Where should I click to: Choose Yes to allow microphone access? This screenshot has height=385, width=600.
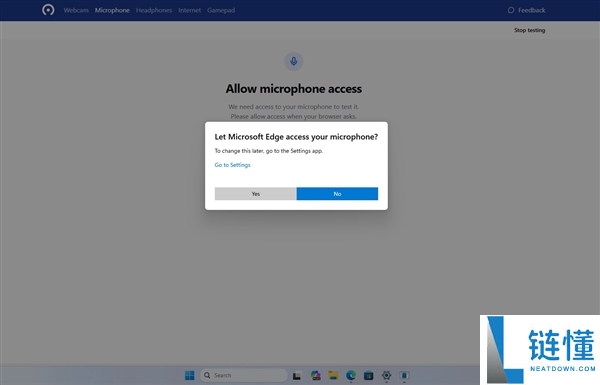point(256,194)
